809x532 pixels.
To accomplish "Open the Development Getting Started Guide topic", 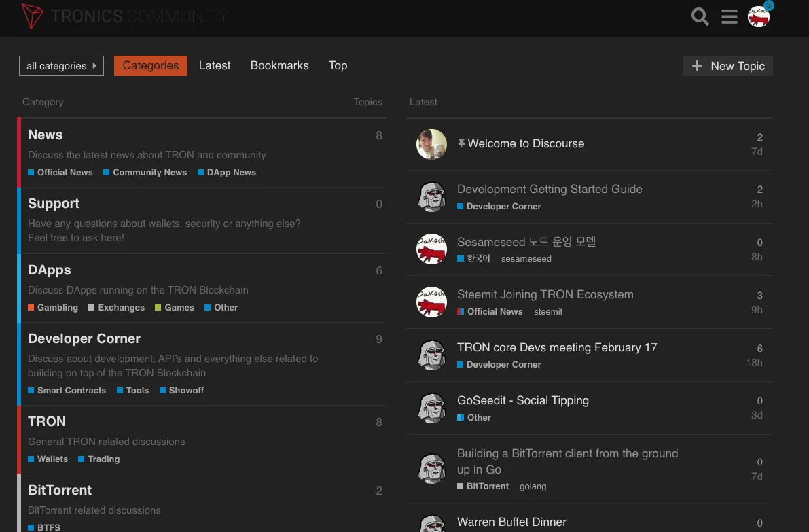I will tap(550, 189).
